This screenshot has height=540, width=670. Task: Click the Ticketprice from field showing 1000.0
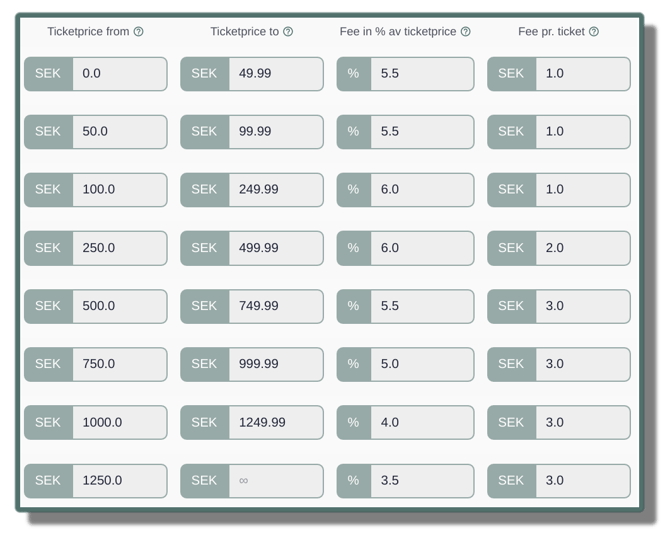click(118, 422)
